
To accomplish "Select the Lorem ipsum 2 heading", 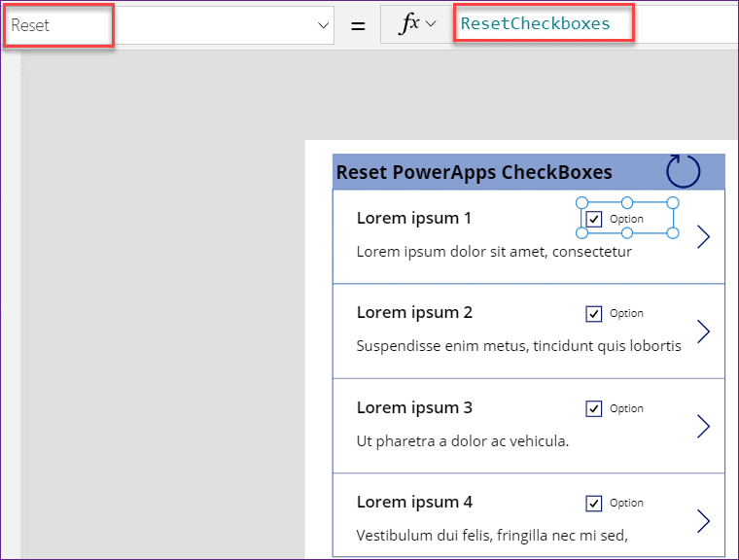I will coord(414,312).
